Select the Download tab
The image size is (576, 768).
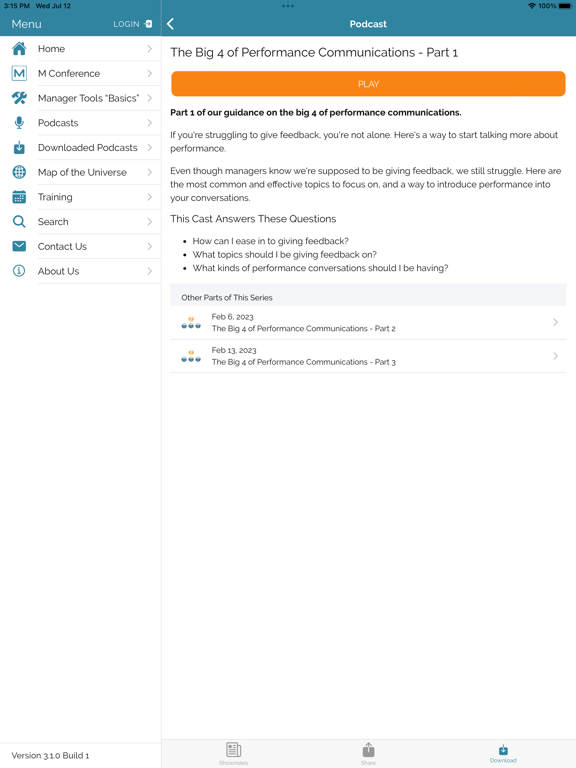(503, 753)
